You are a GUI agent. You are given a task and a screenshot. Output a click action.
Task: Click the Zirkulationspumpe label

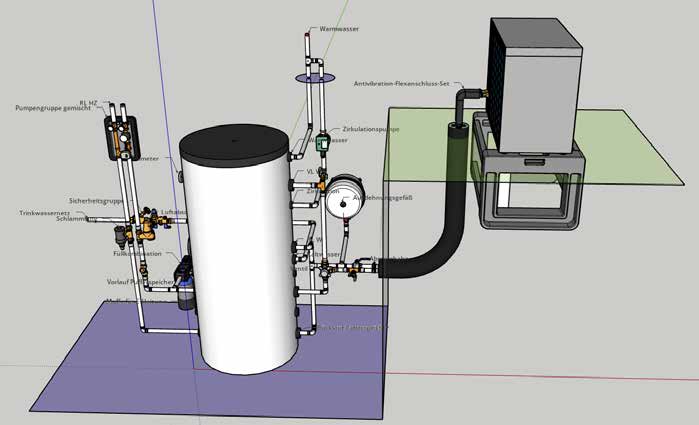371,129
